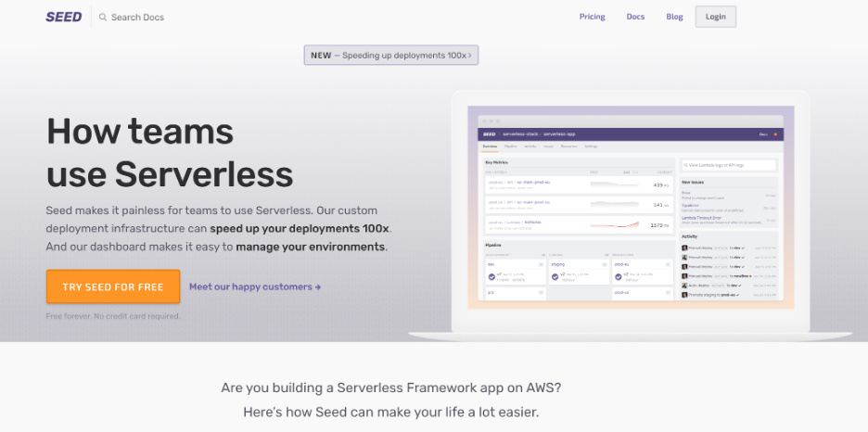Click the avatar beside the Auto-deploy activity entry

point(684,286)
